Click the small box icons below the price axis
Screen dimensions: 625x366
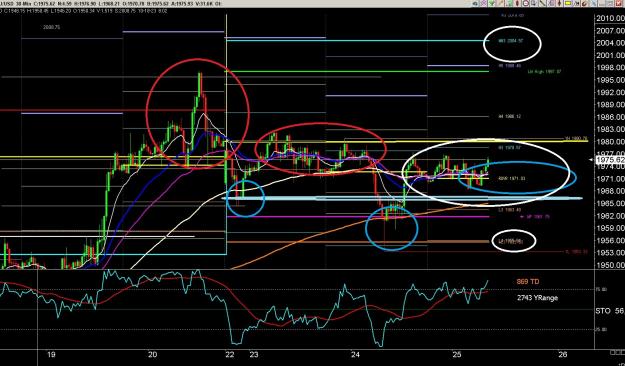617,352
